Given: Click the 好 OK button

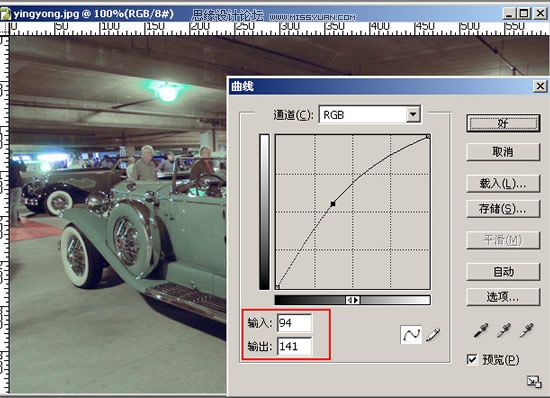Looking at the screenshot, I should click(x=503, y=123).
